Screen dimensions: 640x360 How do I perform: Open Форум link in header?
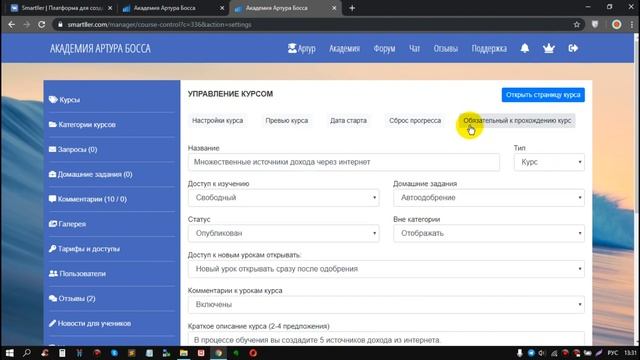point(384,48)
